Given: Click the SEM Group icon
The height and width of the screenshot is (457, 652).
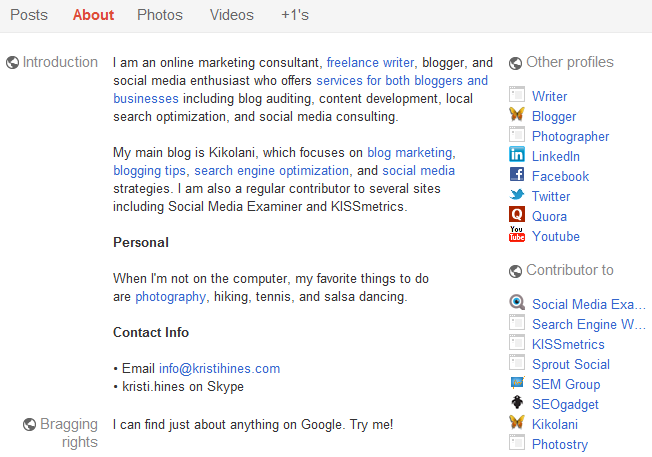Looking at the screenshot, I should [x=517, y=382].
